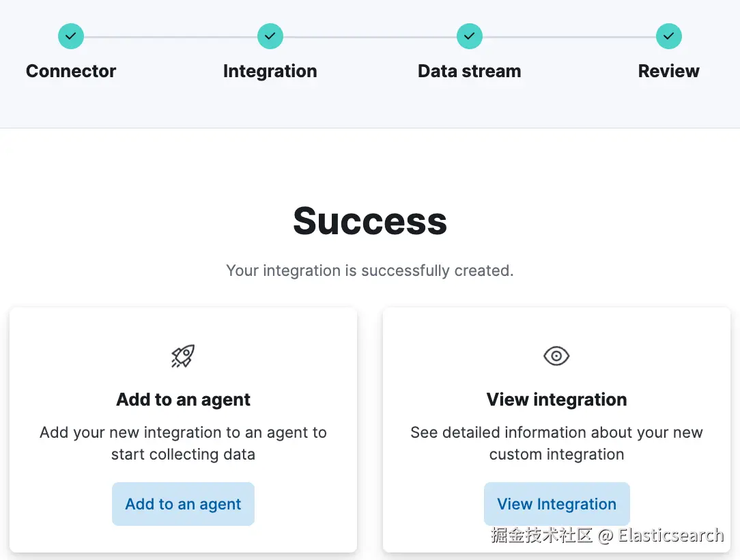
Task: Click the rocket icon in agent card
Action: (x=183, y=356)
